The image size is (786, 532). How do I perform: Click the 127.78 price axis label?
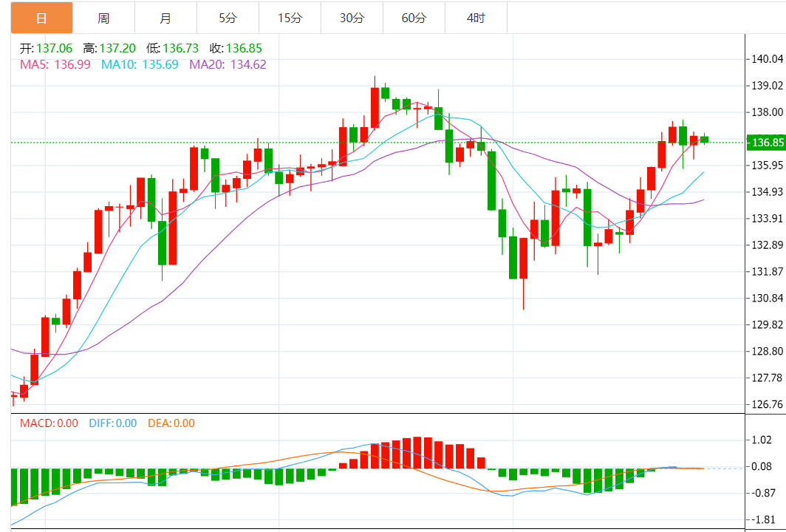(768, 378)
